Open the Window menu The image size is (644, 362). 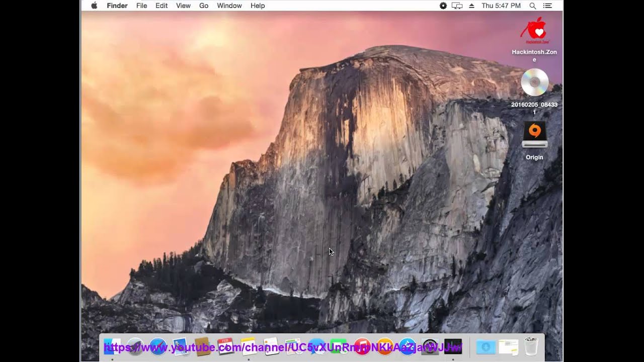click(x=229, y=6)
